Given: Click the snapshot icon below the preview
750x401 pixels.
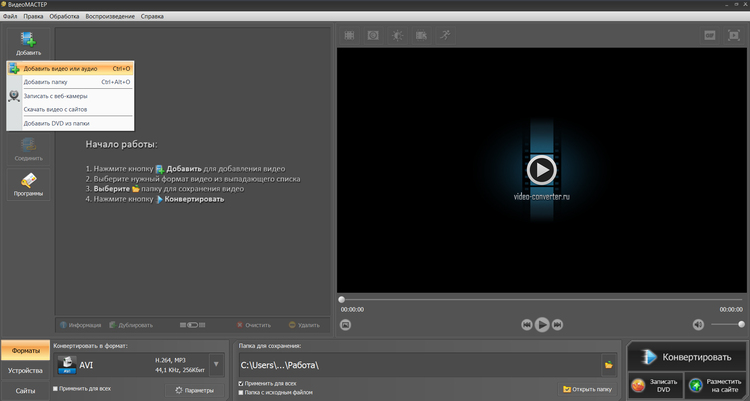Looking at the screenshot, I should 345,325.
